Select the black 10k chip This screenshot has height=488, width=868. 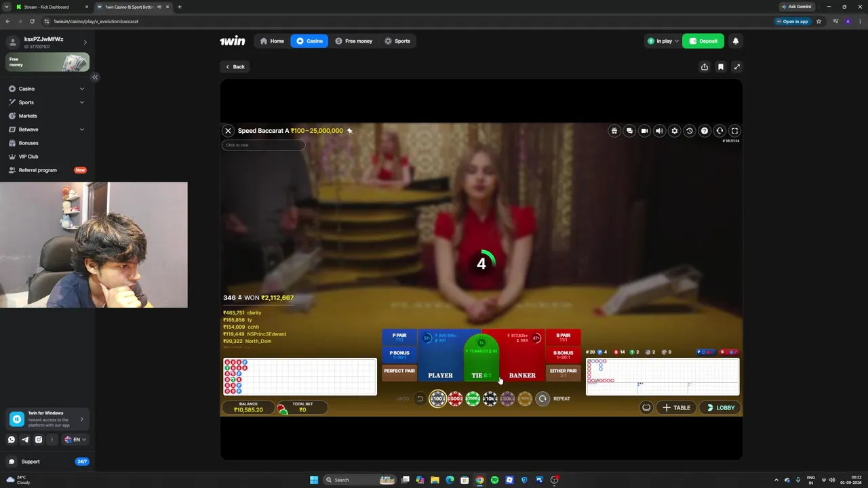coord(490,399)
